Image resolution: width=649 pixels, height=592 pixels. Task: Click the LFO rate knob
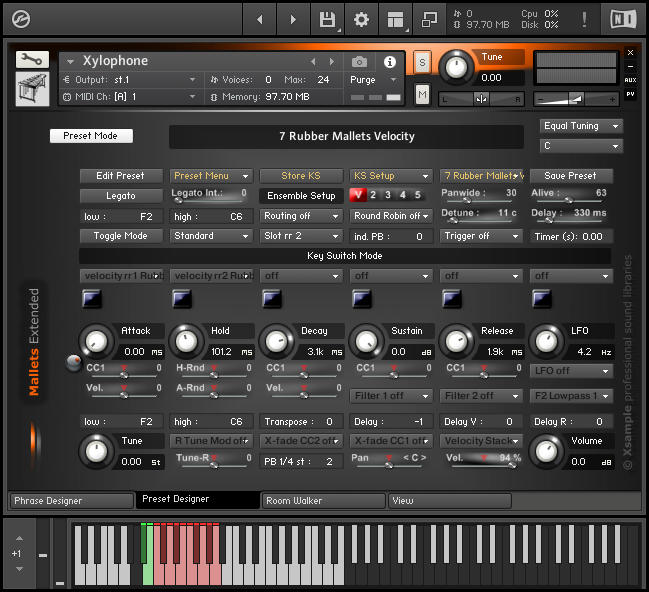click(x=546, y=342)
